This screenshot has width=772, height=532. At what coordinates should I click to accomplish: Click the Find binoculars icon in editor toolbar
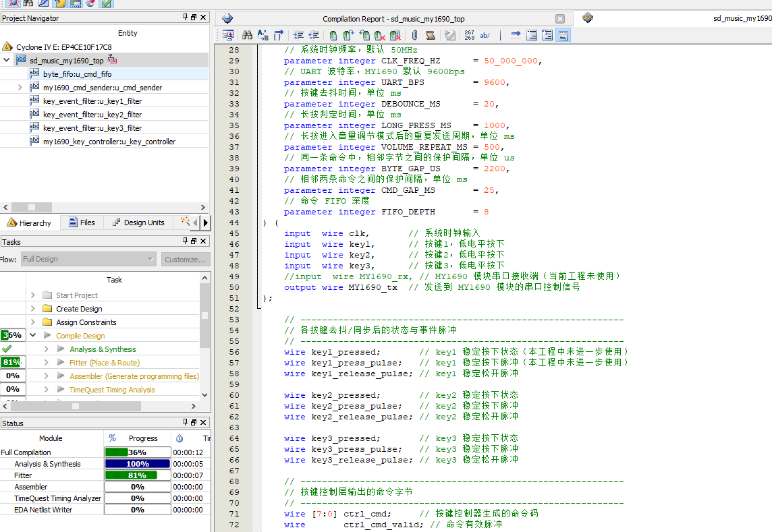pyautogui.click(x=247, y=35)
